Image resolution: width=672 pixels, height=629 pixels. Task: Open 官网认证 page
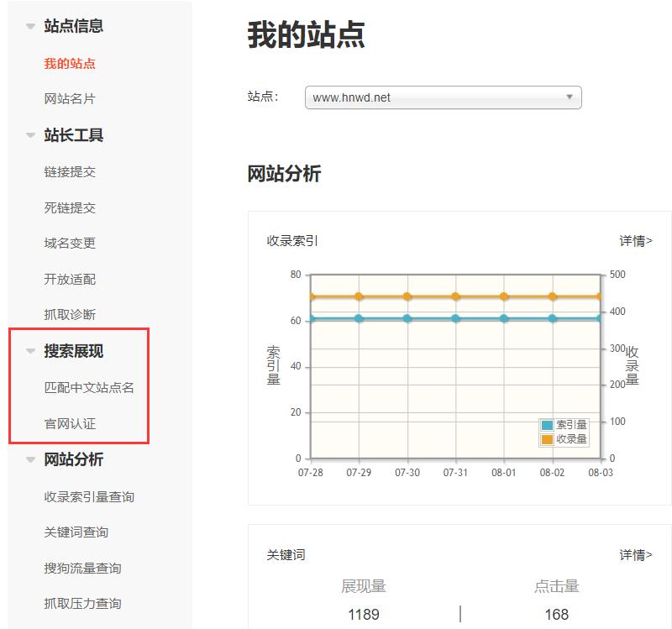[x=70, y=424]
